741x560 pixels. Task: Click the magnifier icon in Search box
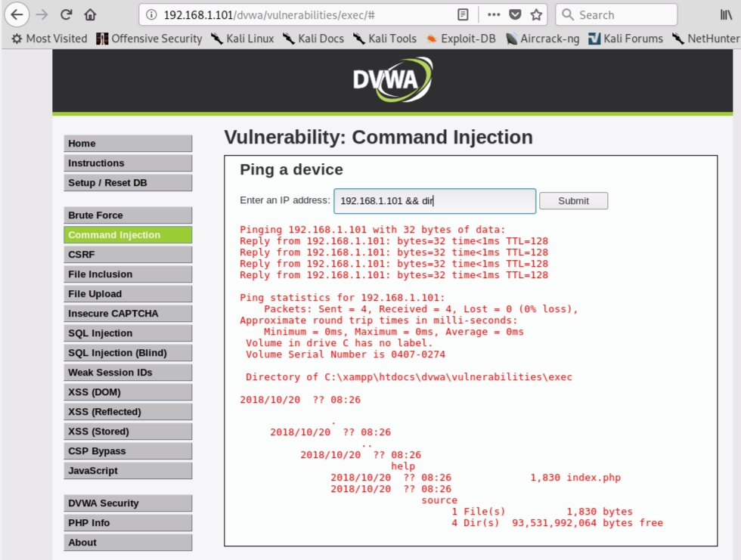568,15
